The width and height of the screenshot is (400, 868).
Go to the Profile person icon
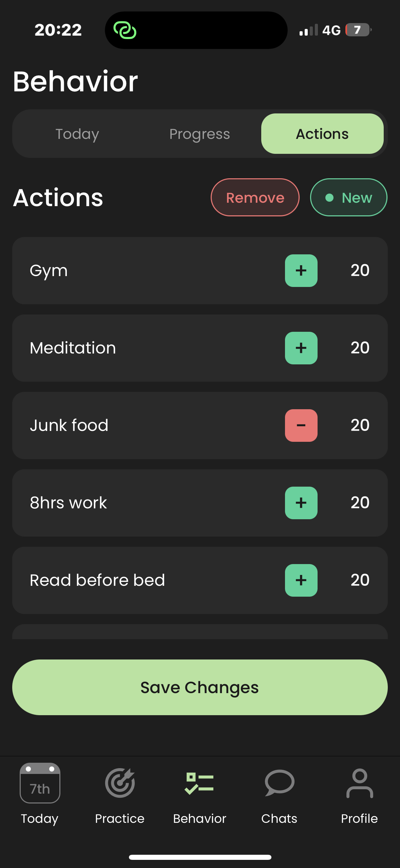tap(359, 783)
